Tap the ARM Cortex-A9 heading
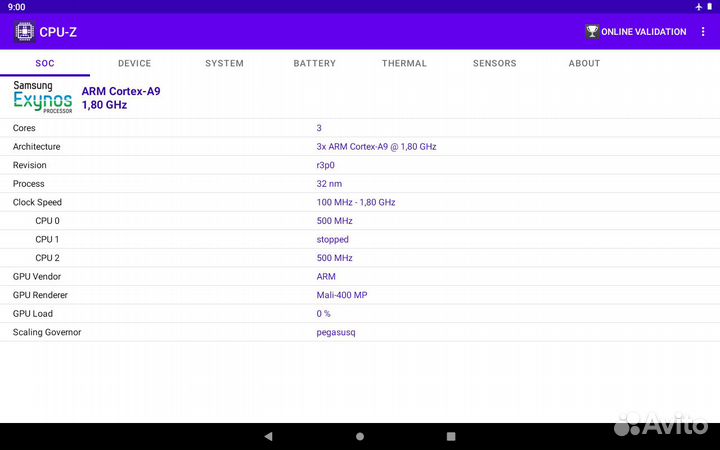 pyautogui.click(x=121, y=91)
